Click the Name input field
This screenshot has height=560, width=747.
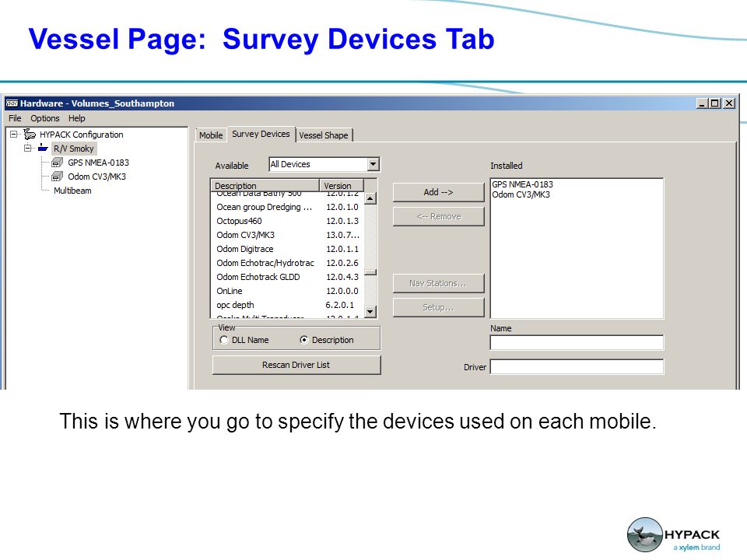click(x=577, y=342)
